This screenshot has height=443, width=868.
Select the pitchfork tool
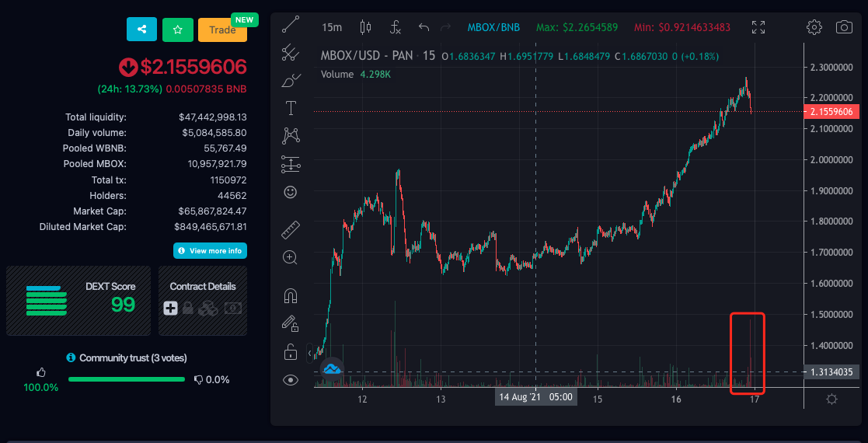click(x=290, y=53)
